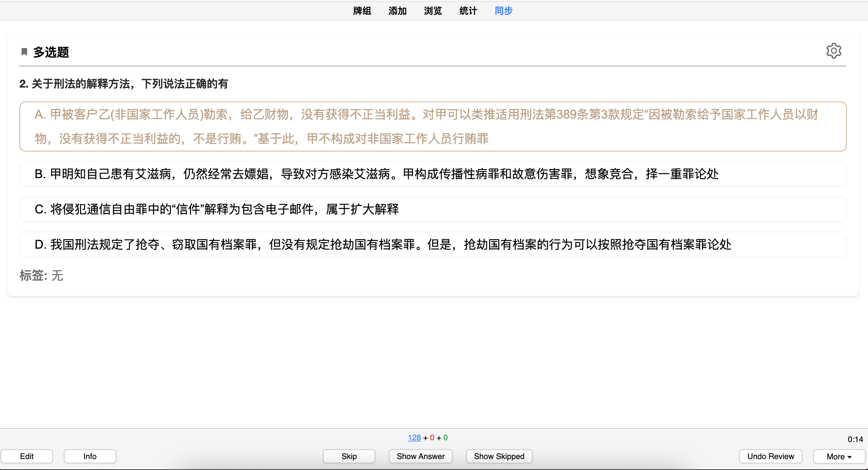The width and height of the screenshot is (868, 470).
Task: Click the Edit button
Action: click(x=27, y=456)
